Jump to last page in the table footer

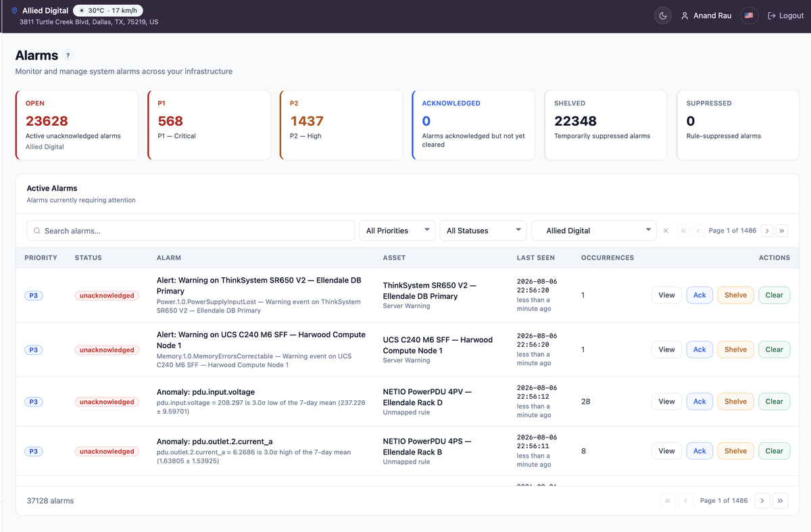click(781, 501)
